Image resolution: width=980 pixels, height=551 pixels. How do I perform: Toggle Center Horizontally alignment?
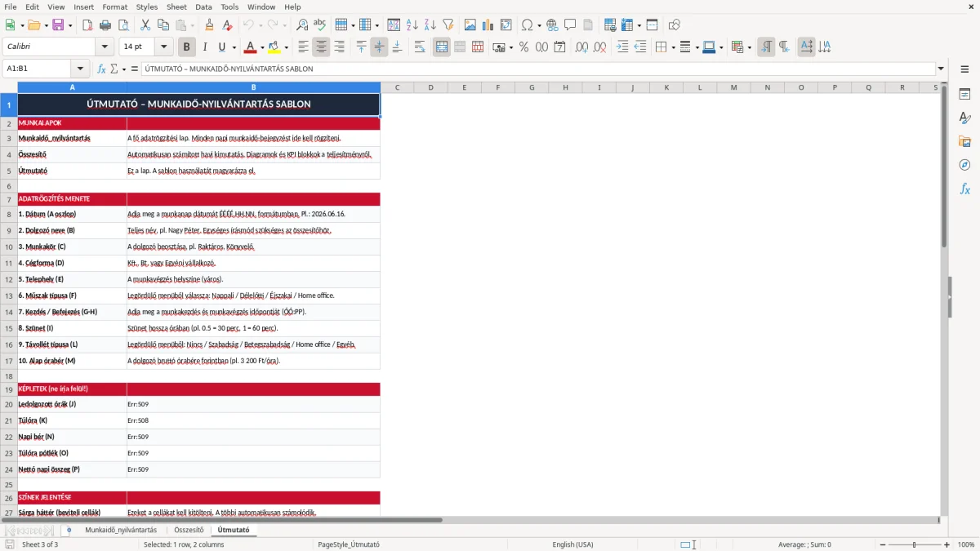tap(322, 47)
